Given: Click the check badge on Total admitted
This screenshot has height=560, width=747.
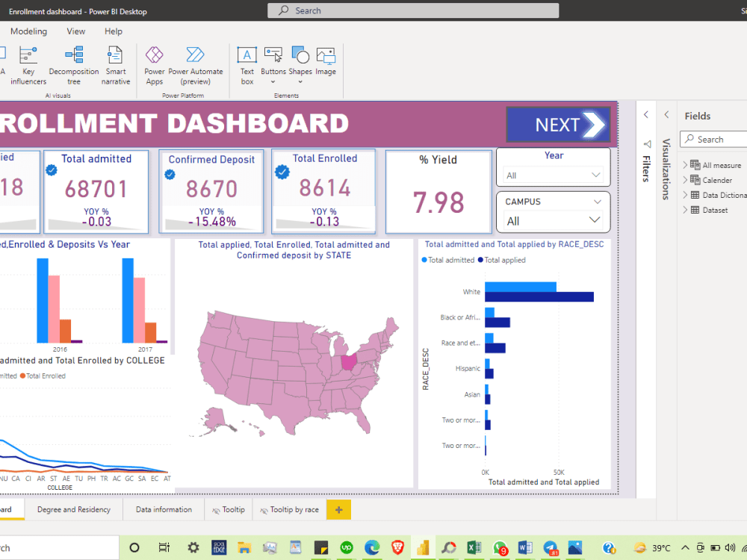Looking at the screenshot, I should [52, 170].
